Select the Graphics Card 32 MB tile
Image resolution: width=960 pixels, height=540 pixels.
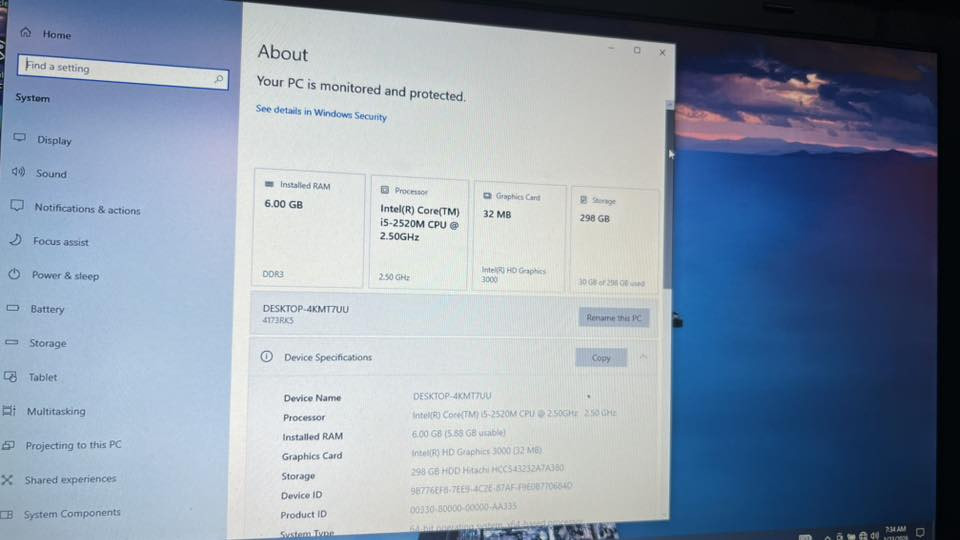[x=519, y=238]
